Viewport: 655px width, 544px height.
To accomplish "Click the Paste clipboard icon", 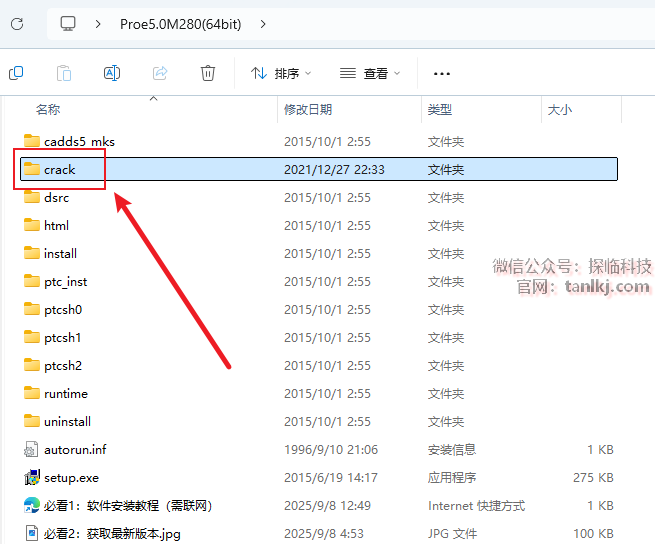I will pos(64,73).
